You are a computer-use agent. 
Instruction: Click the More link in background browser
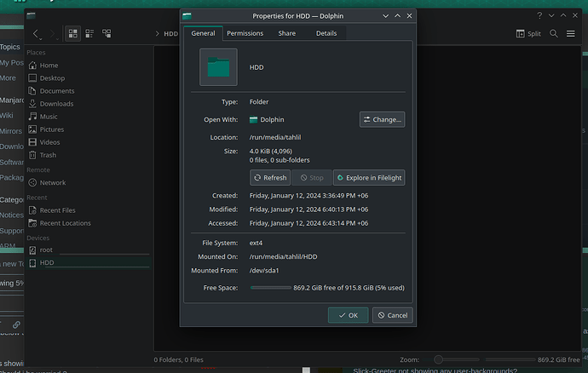[x=8, y=78]
